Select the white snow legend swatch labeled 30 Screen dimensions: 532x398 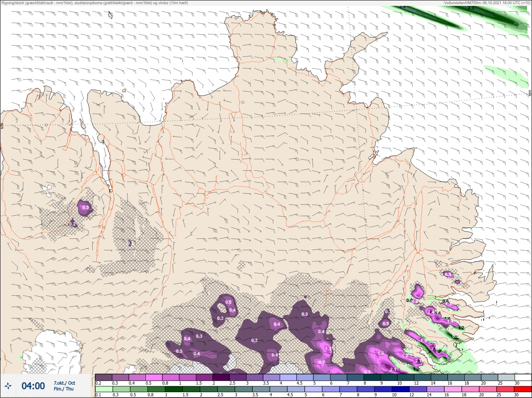(x=523, y=377)
